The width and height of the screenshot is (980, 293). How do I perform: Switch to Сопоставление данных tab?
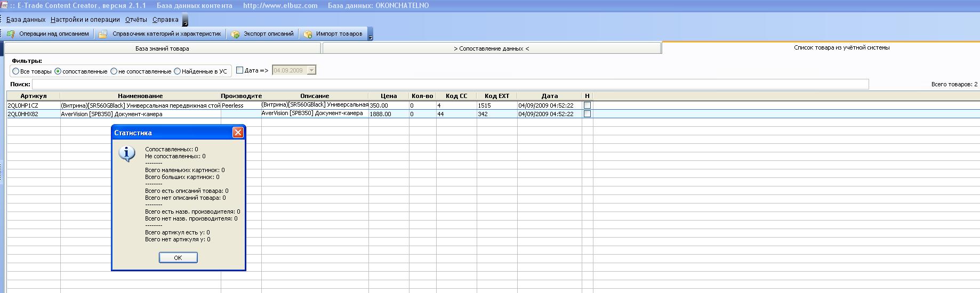pyautogui.click(x=492, y=48)
